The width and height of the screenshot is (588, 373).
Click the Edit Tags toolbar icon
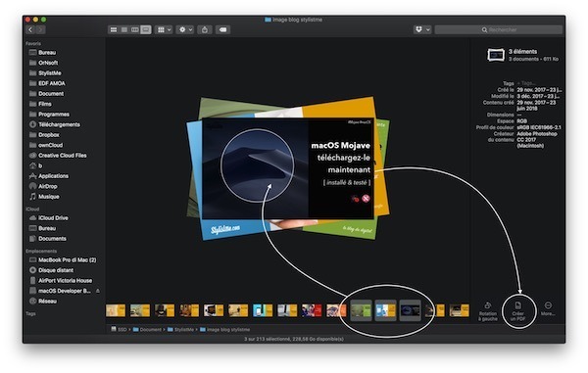pyautogui.click(x=222, y=29)
